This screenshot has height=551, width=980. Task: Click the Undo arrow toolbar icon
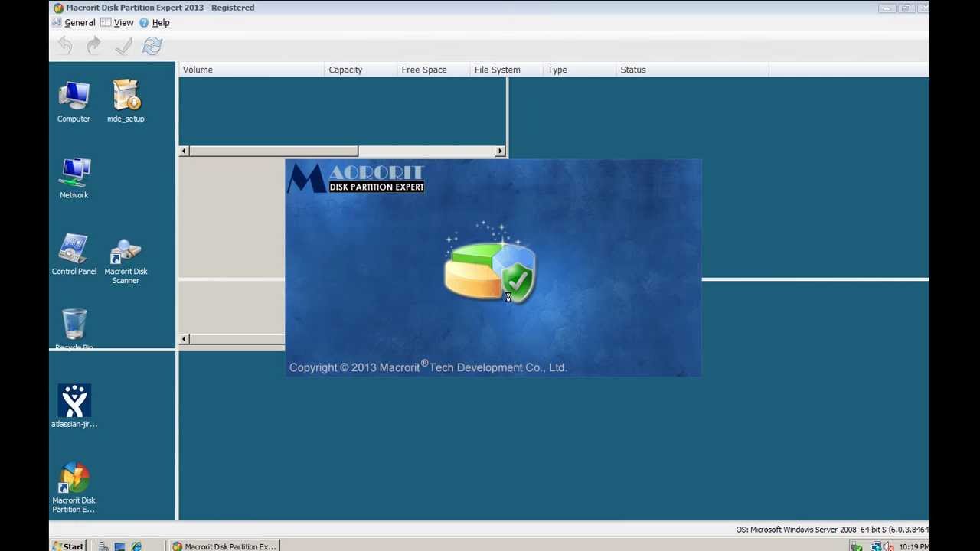click(65, 46)
